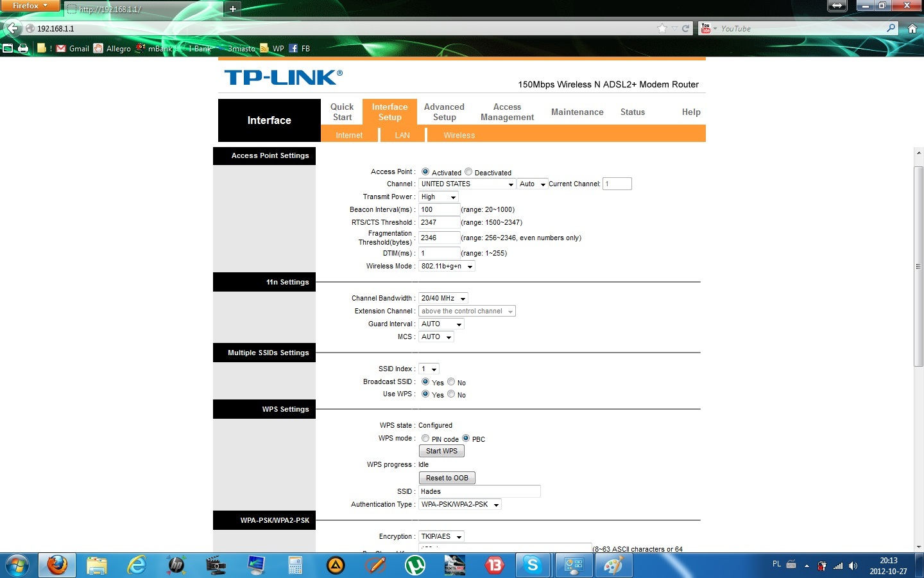This screenshot has height=578, width=924.
Task: Open Paint from the taskbar
Action: tap(613, 565)
